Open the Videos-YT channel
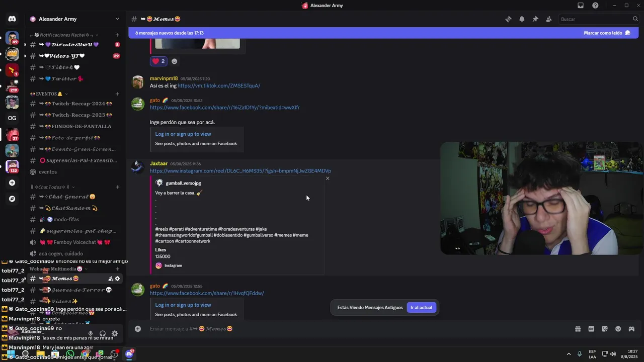644x362 pixels. (74, 56)
